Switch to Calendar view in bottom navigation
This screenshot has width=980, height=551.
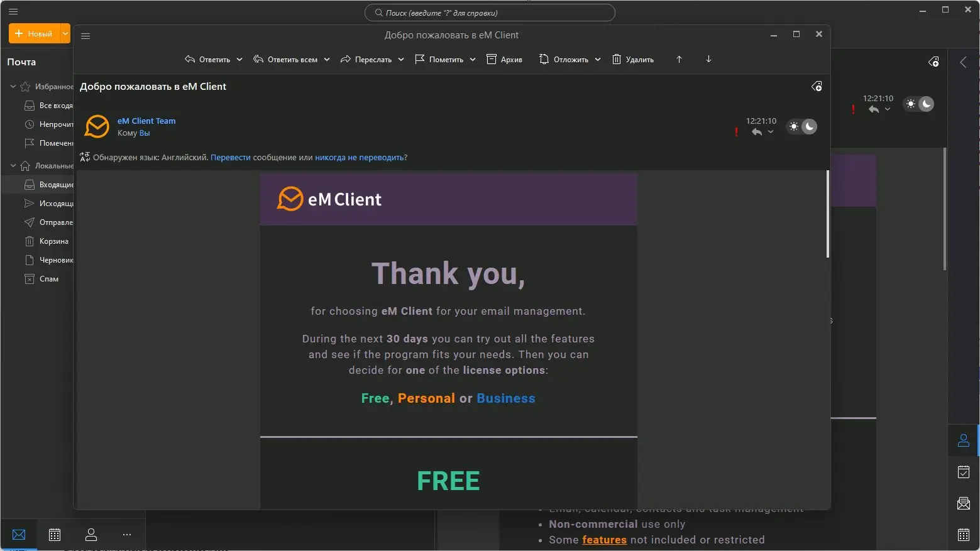pos(55,535)
